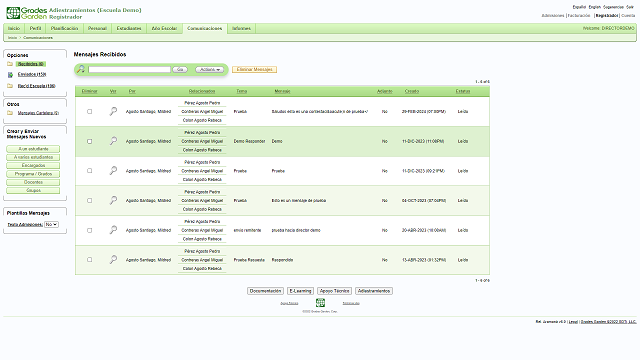
Task: Open the Perfil tab
Action: [36, 28]
